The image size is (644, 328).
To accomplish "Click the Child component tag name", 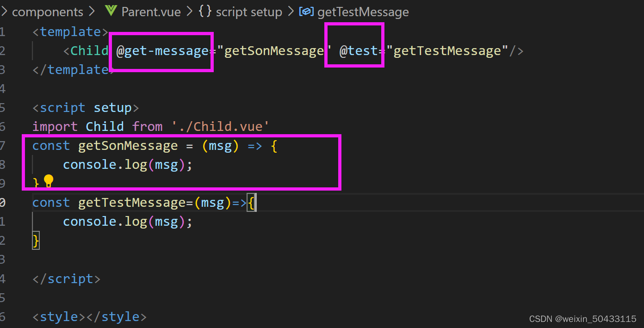I will (89, 50).
